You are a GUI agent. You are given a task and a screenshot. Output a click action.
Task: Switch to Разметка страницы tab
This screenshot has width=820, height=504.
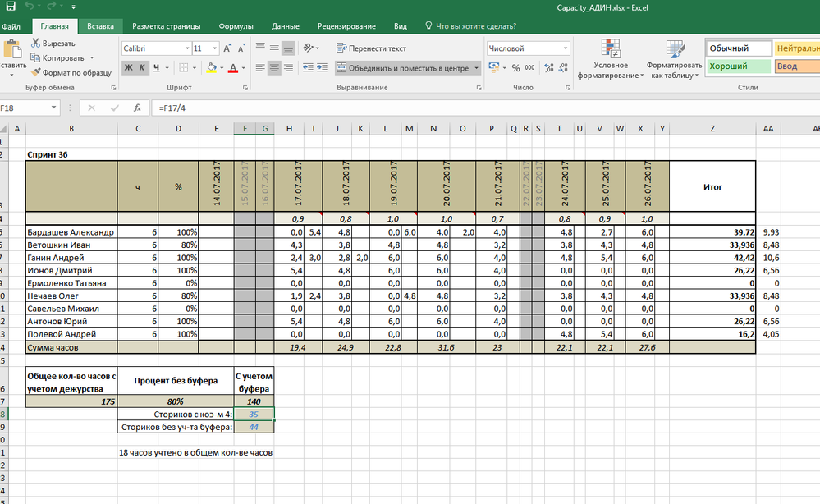coord(167,26)
